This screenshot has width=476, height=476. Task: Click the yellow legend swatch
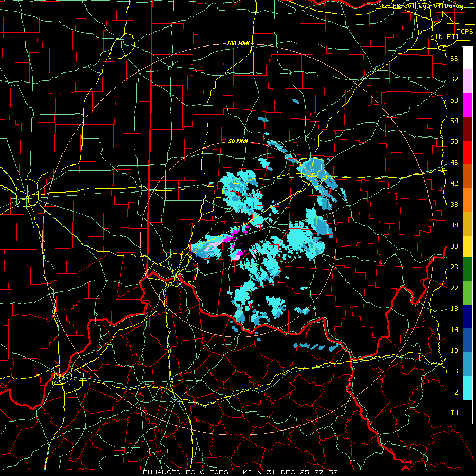pyautogui.click(x=467, y=246)
